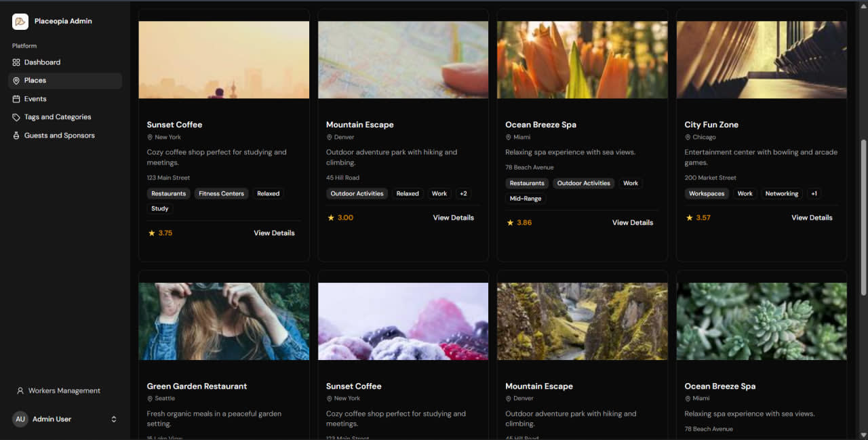
Task: Click the AU avatar icon
Action: click(x=20, y=419)
